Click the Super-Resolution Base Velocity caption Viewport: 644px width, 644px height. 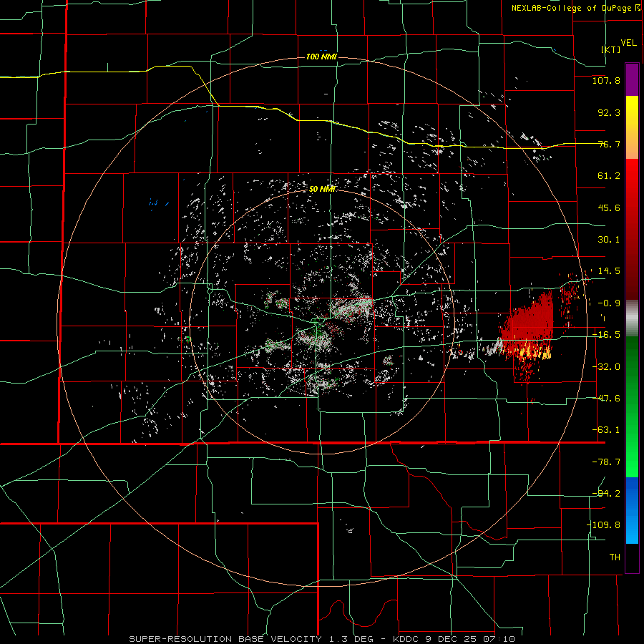[321, 639]
